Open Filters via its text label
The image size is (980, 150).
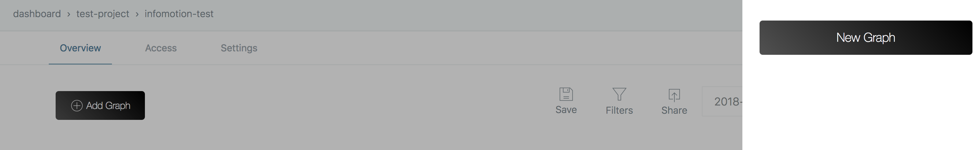(619, 111)
